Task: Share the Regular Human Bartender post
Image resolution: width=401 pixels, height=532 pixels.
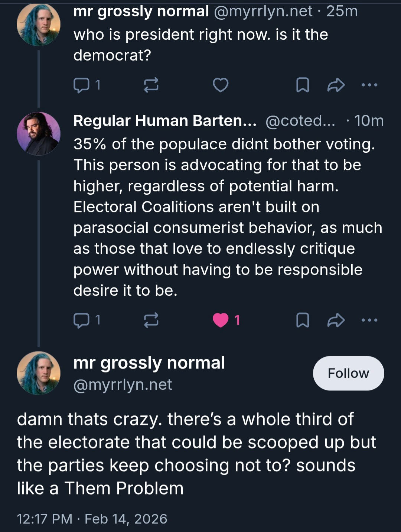Action: point(336,320)
